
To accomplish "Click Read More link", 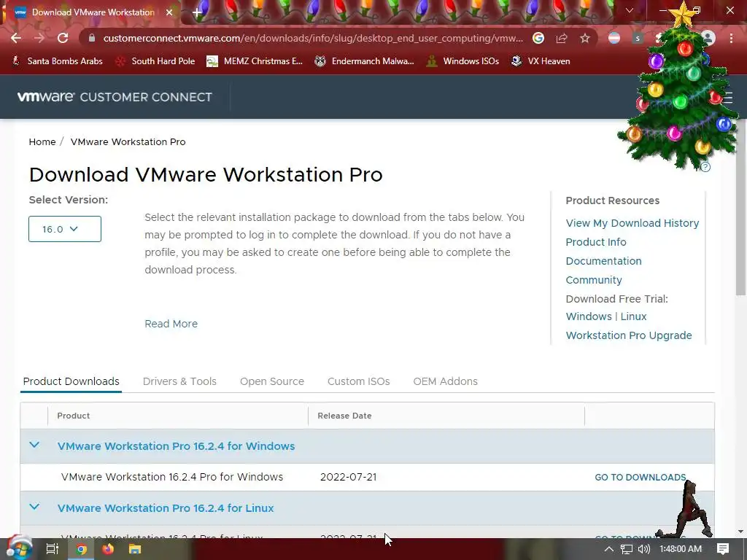I will 171,324.
